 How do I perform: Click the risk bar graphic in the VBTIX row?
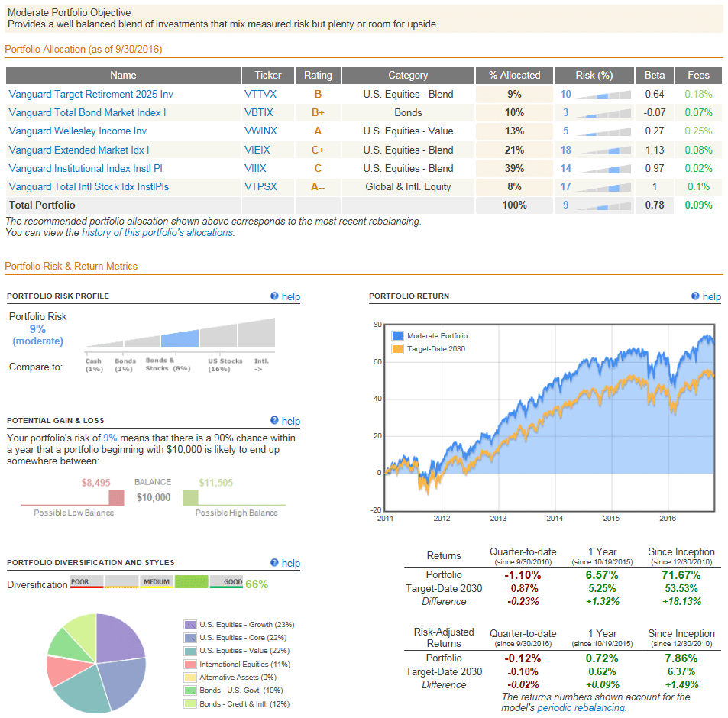603,113
